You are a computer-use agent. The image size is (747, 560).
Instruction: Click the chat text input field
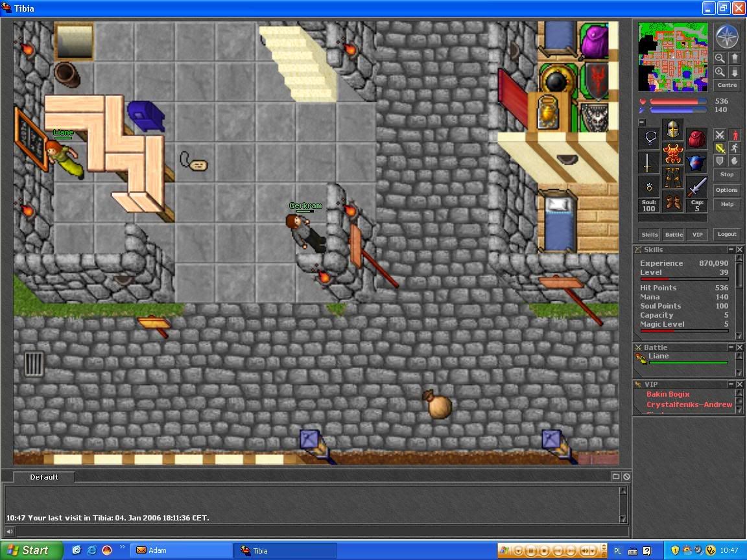pyautogui.click(x=322, y=531)
